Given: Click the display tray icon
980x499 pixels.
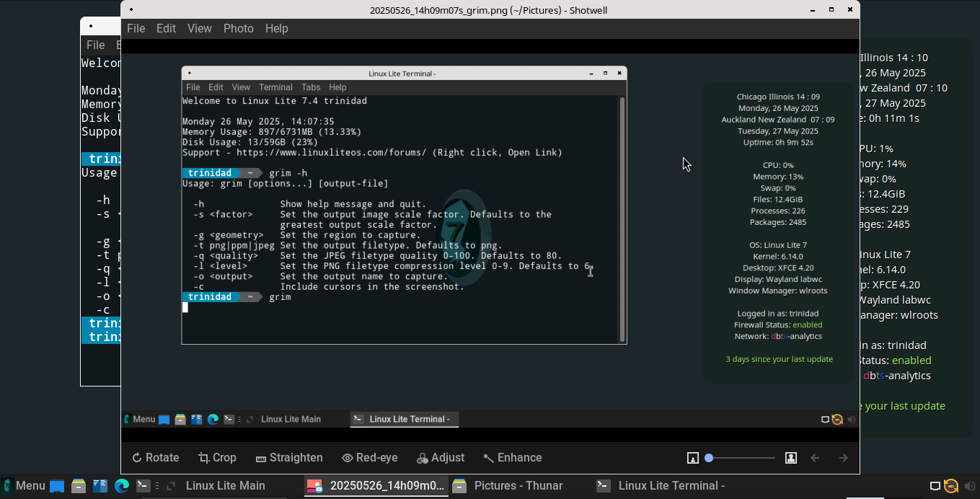Looking at the screenshot, I should 935,486.
